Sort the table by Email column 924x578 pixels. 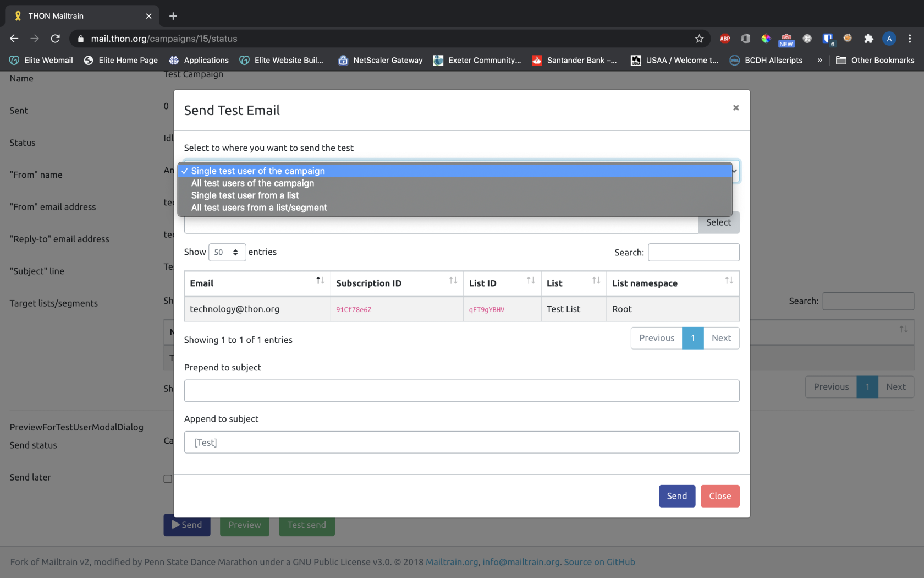[x=257, y=283]
